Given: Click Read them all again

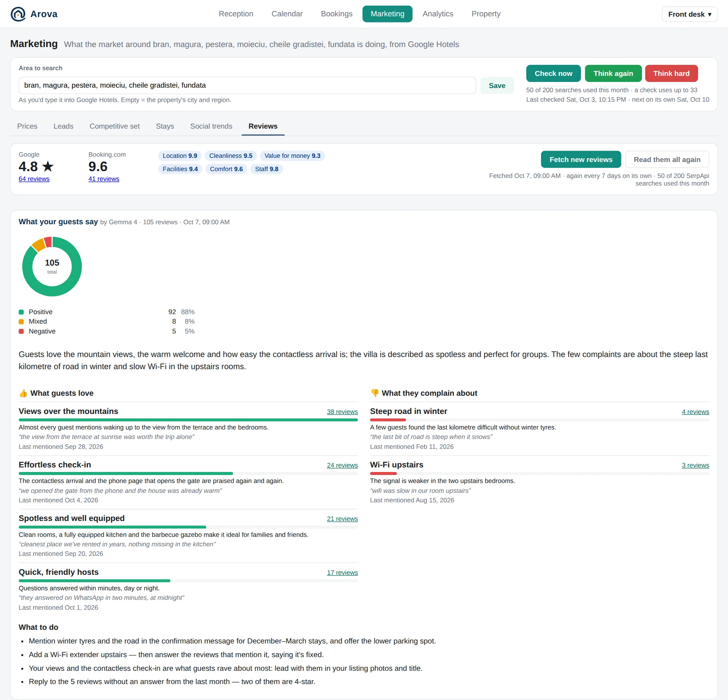Looking at the screenshot, I should pos(667,159).
